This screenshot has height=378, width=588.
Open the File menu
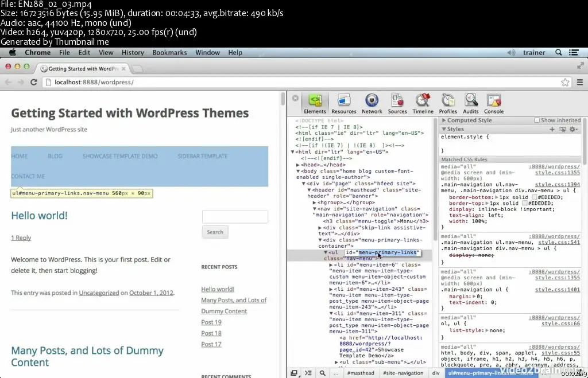pos(64,52)
